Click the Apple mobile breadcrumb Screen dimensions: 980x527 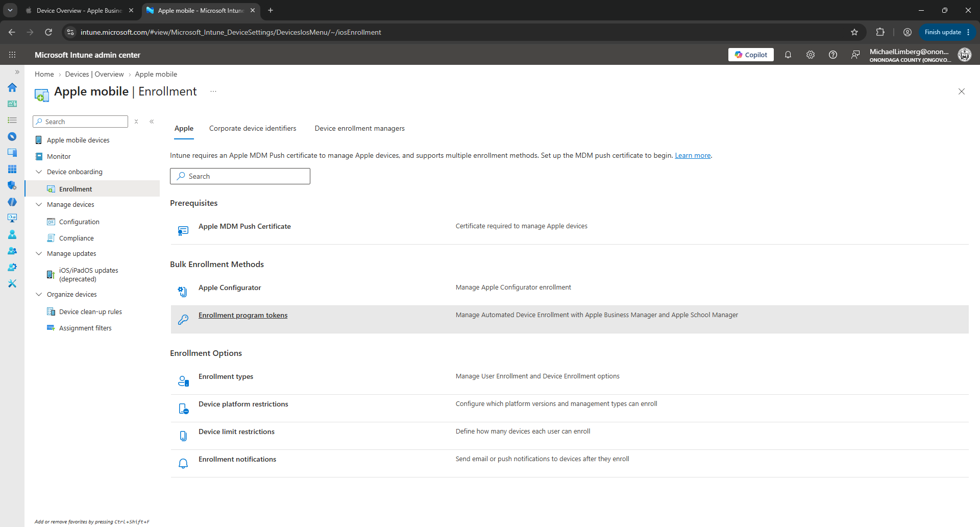156,74
